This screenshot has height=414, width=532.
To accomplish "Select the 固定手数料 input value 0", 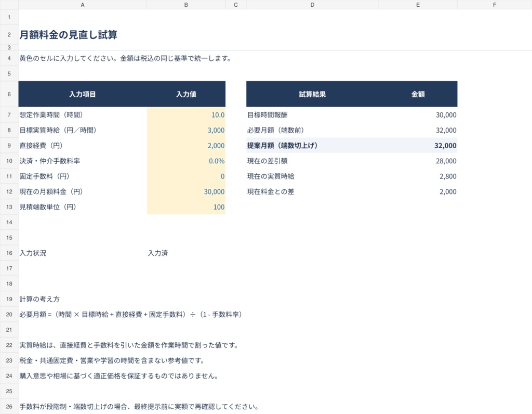I will coord(186,176).
